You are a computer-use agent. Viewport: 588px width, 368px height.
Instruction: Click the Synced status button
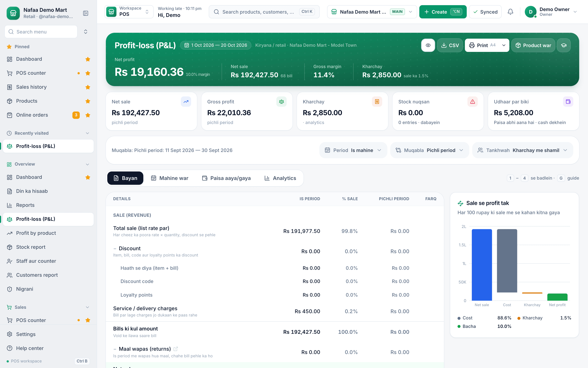(x=485, y=12)
